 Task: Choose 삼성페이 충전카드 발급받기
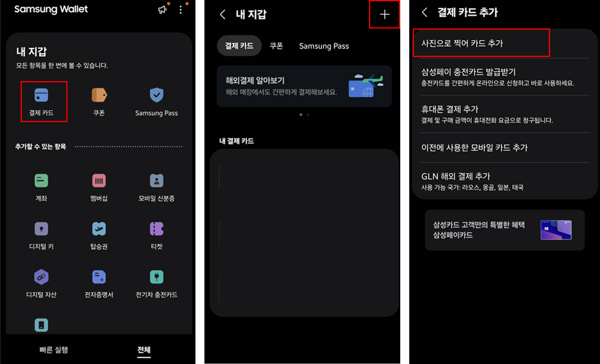[504, 77]
